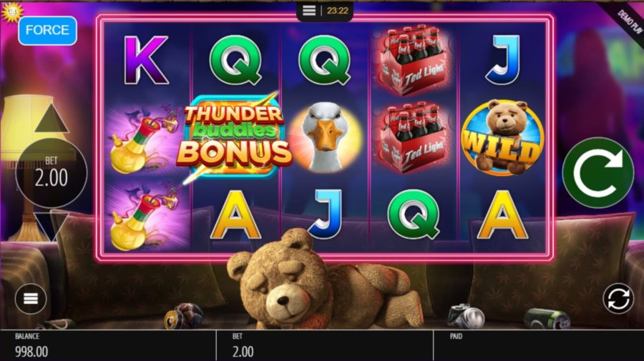Click the BALANCE 998.00 display
The width and height of the screenshot is (644, 361).
click(x=31, y=345)
